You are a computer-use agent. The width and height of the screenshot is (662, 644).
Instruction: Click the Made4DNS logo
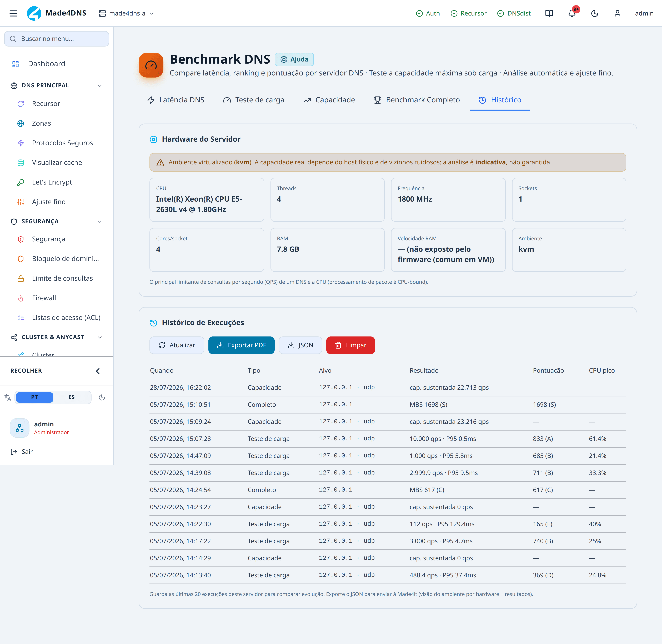tap(57, 13)
